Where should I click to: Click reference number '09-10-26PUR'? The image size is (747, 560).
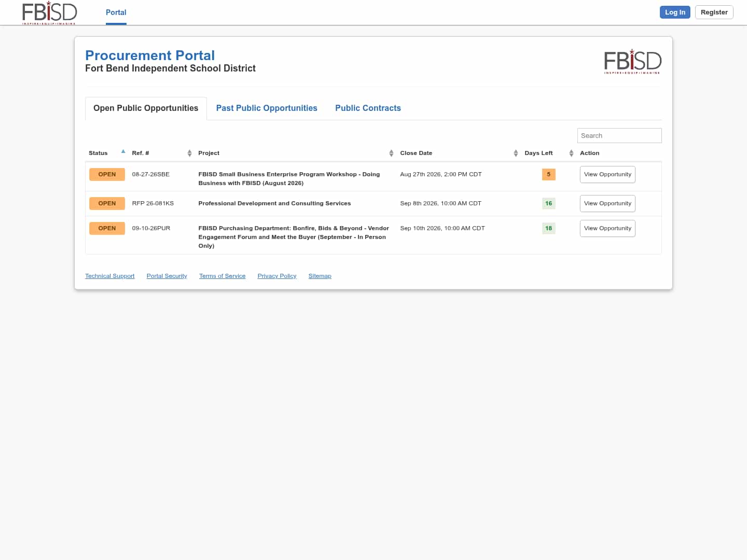point(151,228)
